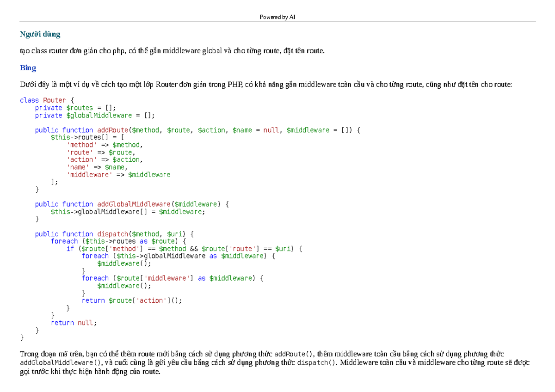Select the 'Bing' heading
The height and width of the screenshot is (392, 555).
coord(28,68)
